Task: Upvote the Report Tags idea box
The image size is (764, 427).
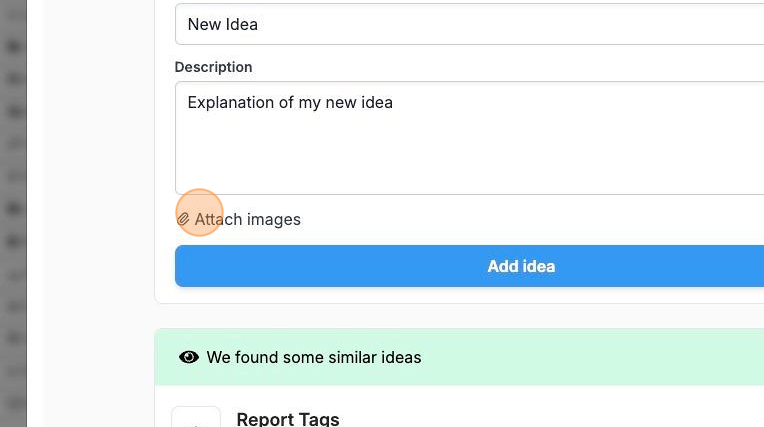Action: tap(196, 417)
